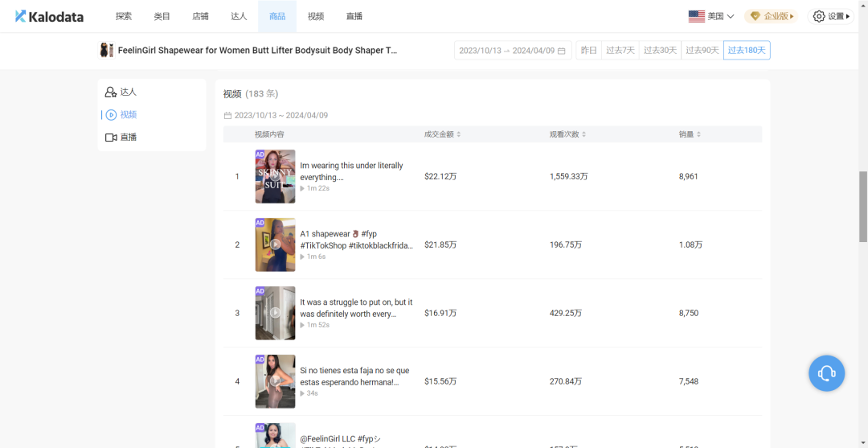Screen dimensions: 868x448
Task: Click the product image icon beside FeelinGirl title
Action: [x=106, y=50]
